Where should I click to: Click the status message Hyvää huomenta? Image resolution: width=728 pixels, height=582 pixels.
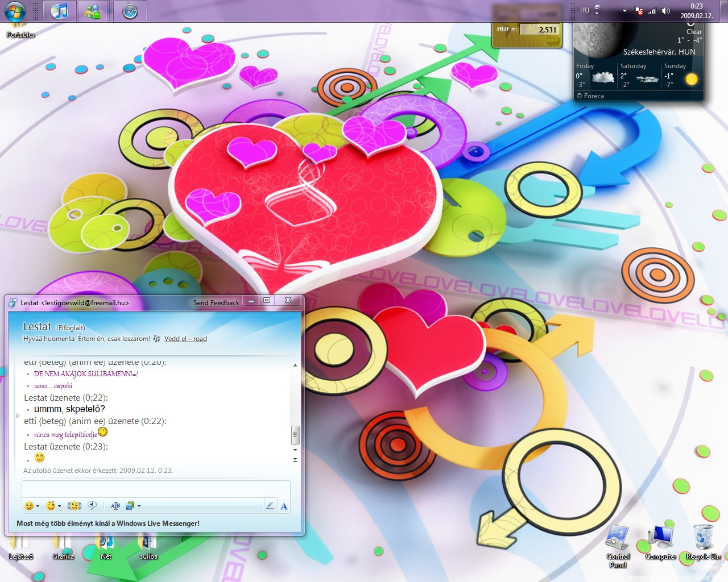[48, 339]
